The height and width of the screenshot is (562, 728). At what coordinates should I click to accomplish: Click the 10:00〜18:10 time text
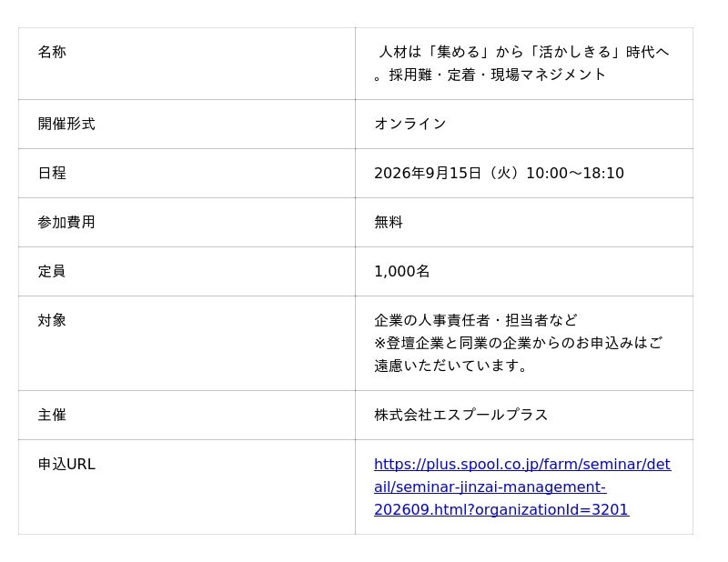point(575,173)
